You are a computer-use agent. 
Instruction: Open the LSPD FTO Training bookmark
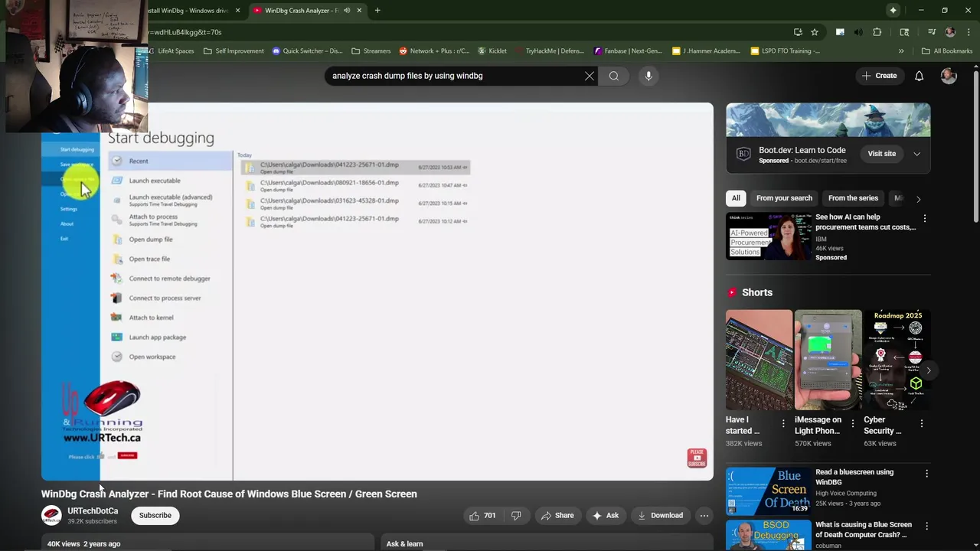pyautogui.click(x=786, y=51)
